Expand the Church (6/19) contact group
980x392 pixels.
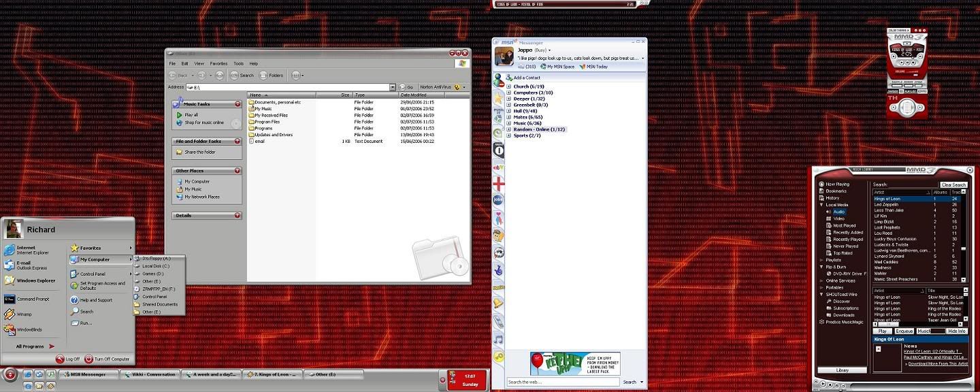508,86
